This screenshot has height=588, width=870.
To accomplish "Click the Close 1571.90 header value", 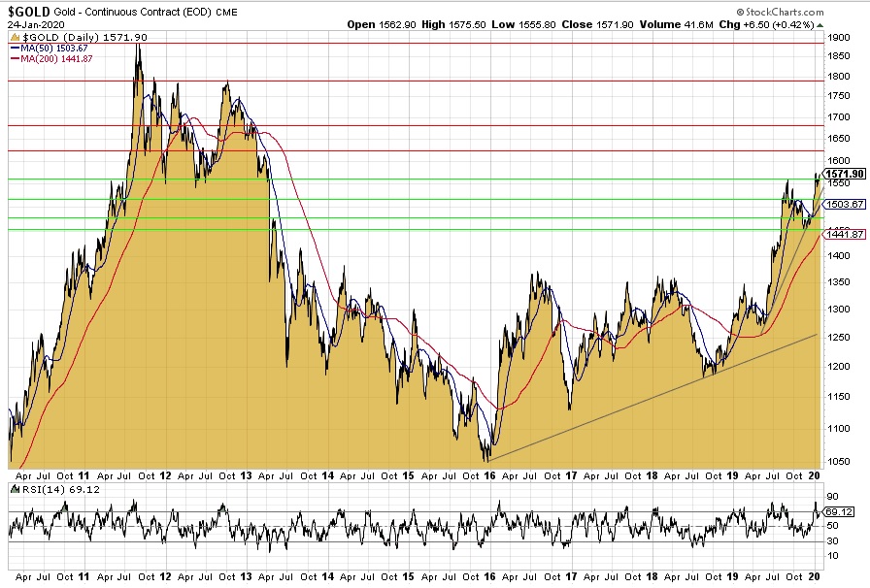I will pos(592,23).
